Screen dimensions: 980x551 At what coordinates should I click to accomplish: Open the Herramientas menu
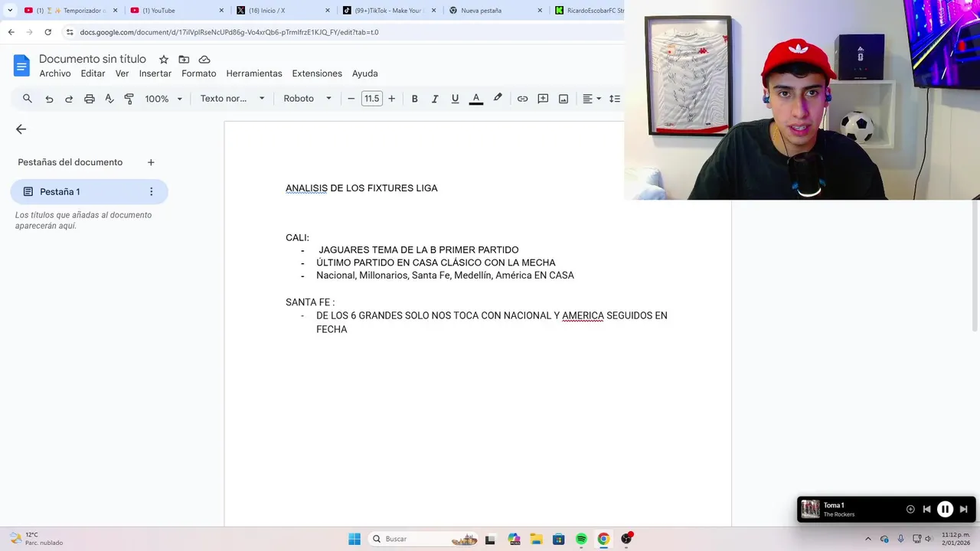254,73
